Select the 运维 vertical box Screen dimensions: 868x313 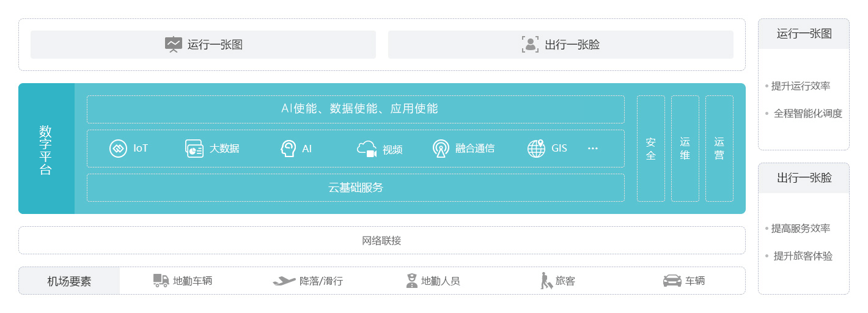tap(685, 149)
